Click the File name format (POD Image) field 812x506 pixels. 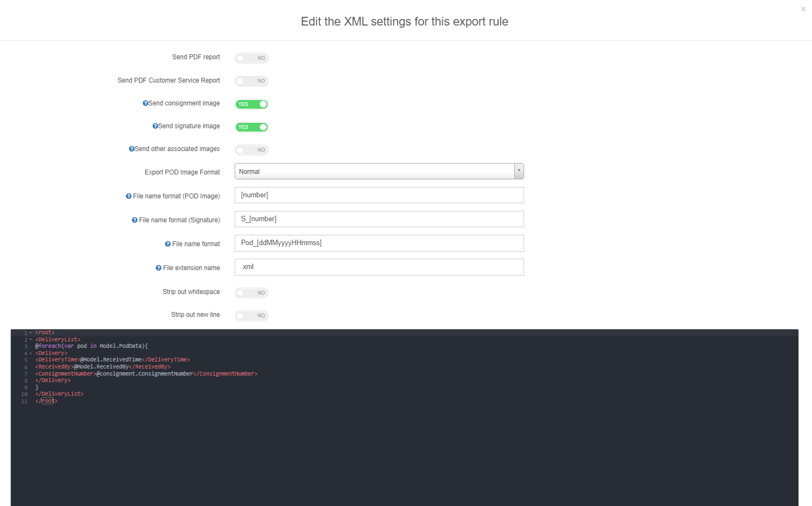(x=379, y=195)
